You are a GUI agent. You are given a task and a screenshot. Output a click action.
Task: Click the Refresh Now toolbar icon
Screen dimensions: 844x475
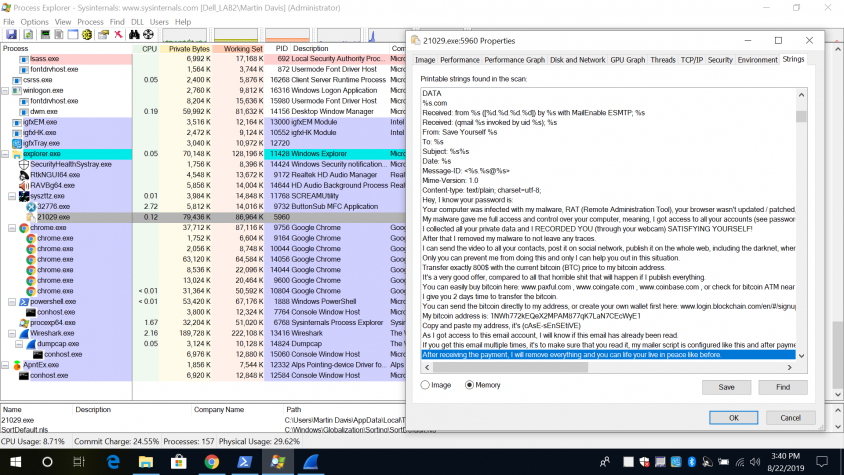pos(28,35)
